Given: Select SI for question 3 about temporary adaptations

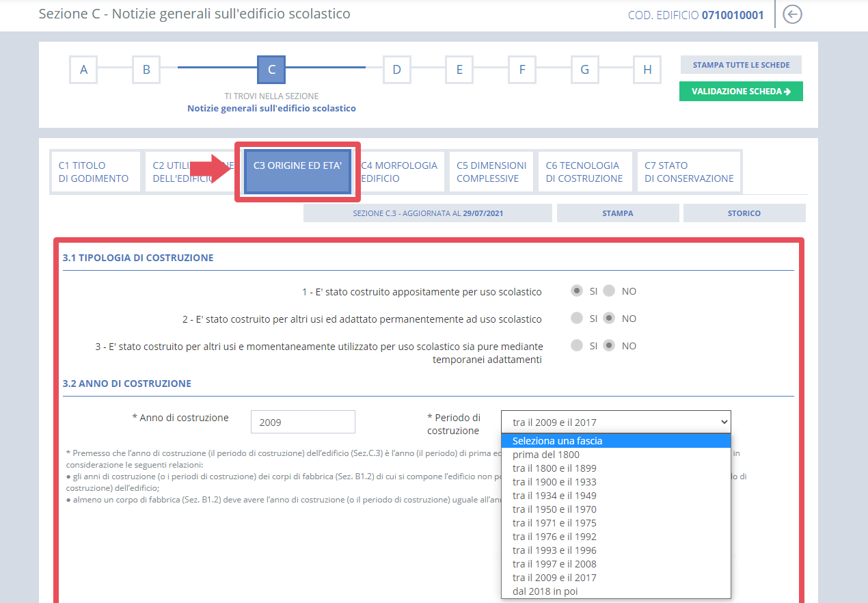Looking at the screenshot, I should pos(576,345).
